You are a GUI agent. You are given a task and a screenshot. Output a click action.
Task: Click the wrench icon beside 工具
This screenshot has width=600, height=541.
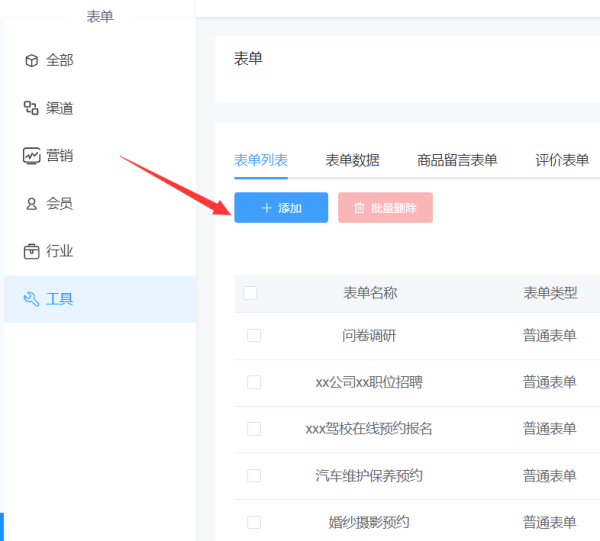[x=31, y=299]
